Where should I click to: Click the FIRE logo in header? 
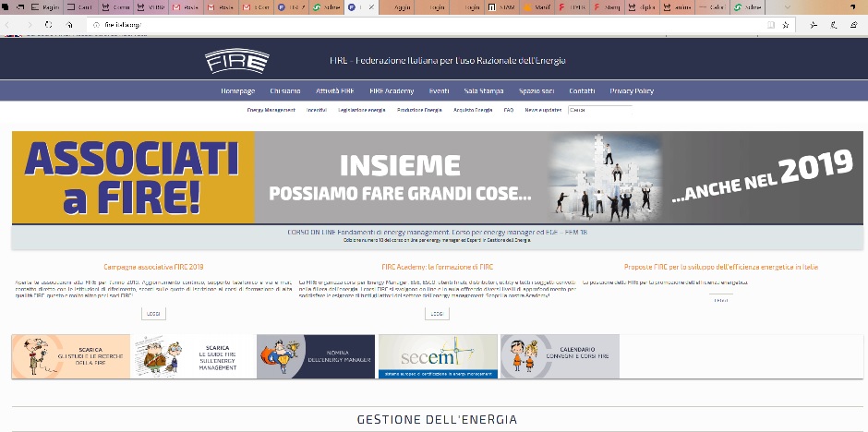point(237,61)
